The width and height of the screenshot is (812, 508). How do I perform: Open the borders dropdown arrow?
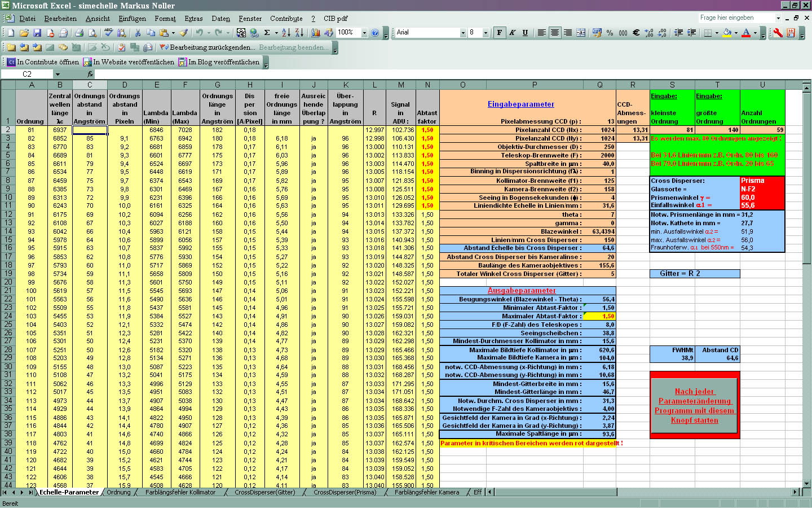click(x=717, y=33)
